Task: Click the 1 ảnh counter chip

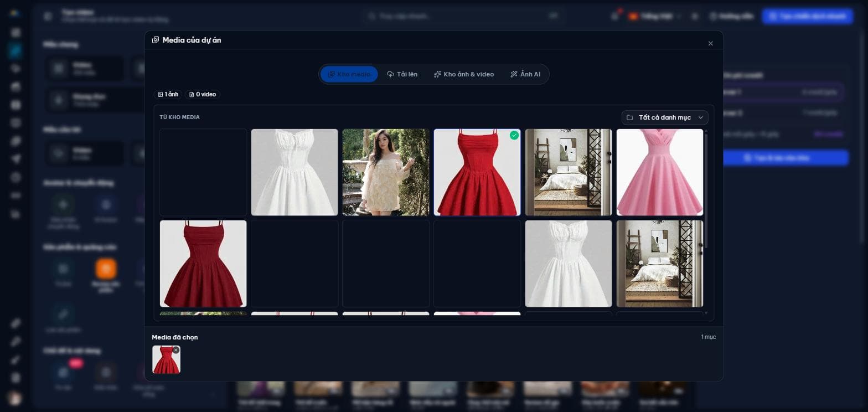Action: tap(168, 95)
